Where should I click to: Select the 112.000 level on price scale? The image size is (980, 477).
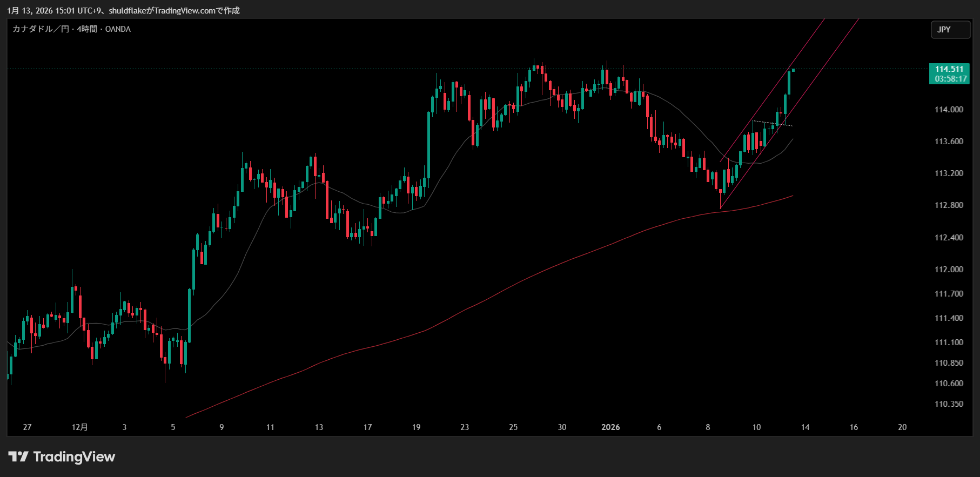(948, 270)
